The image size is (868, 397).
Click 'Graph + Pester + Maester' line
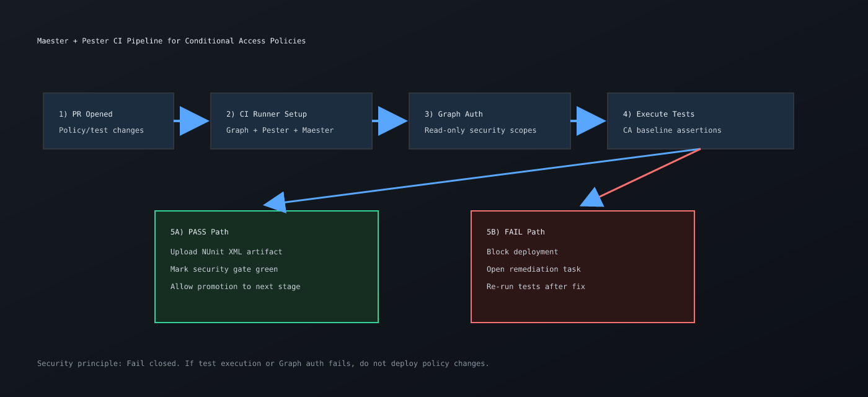coord(280,130)
